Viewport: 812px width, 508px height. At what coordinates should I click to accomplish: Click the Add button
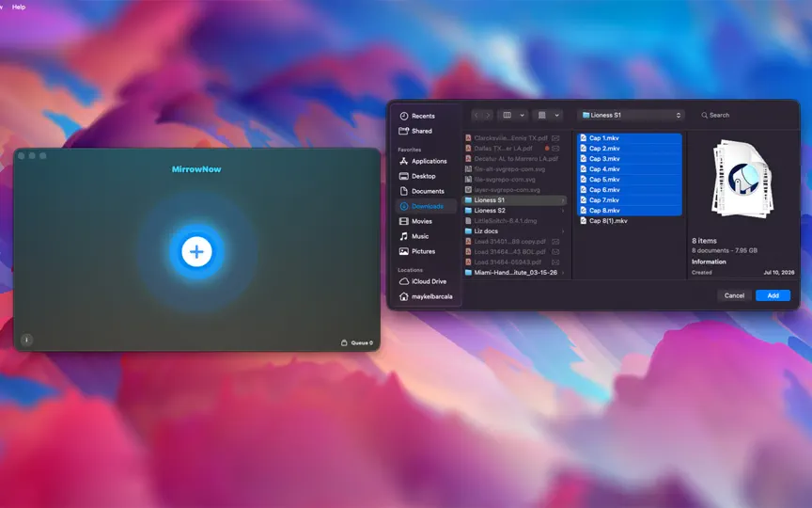pos(773,295)
